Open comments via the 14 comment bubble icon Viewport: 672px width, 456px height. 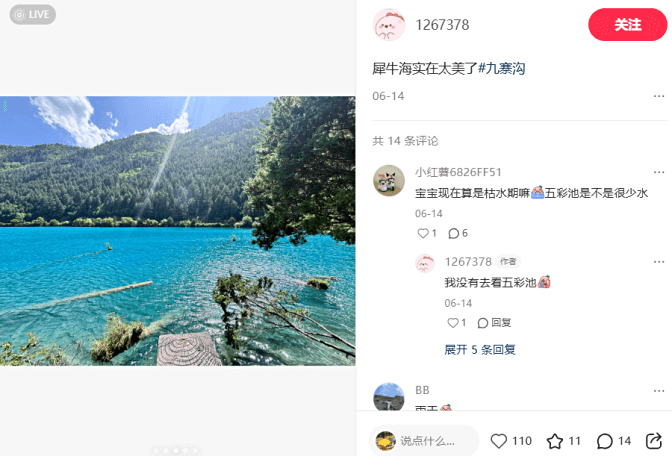point(605,441)
